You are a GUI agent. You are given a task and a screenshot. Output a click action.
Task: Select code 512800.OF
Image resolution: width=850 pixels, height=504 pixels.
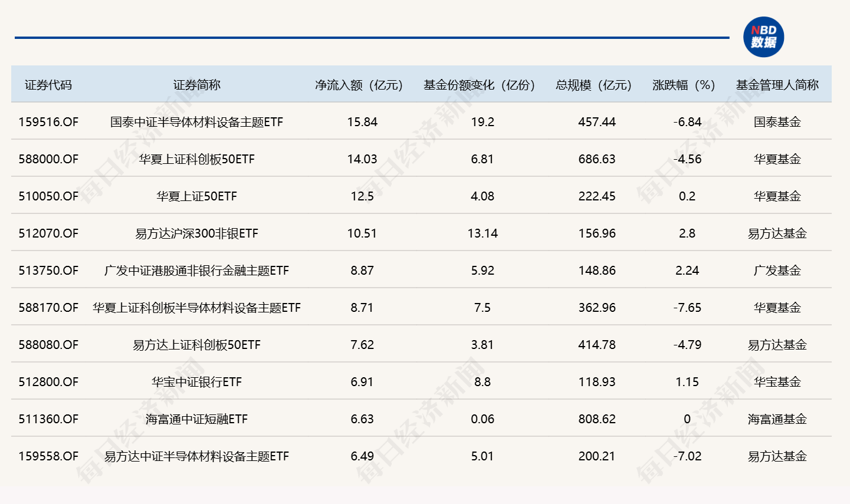tap(48, 382)
